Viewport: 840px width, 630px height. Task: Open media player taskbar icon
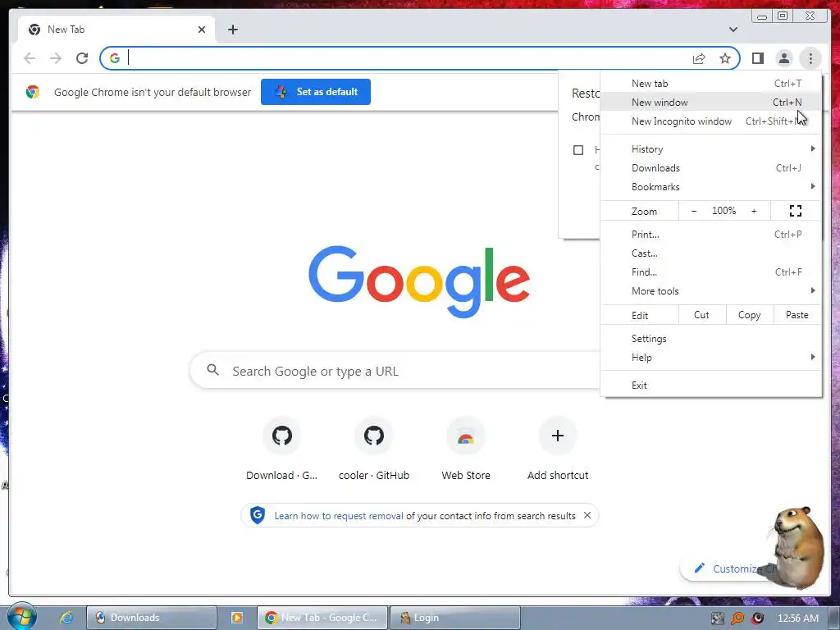click(237, 618)
